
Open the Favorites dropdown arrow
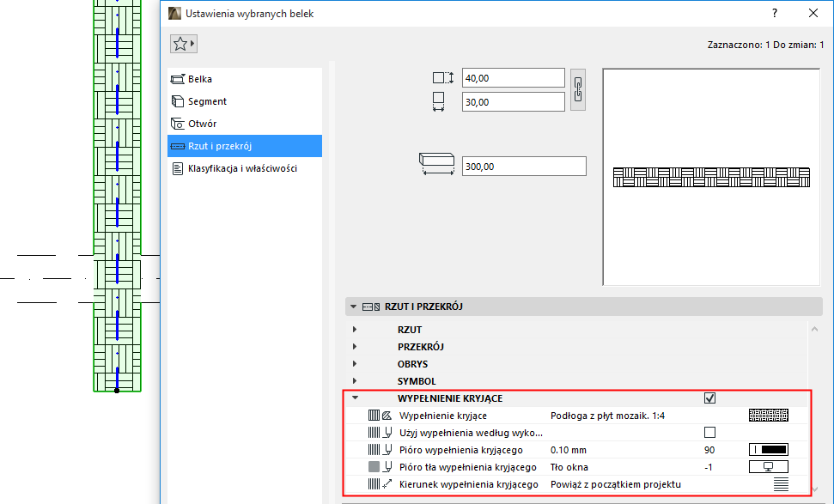pos(192,44)
